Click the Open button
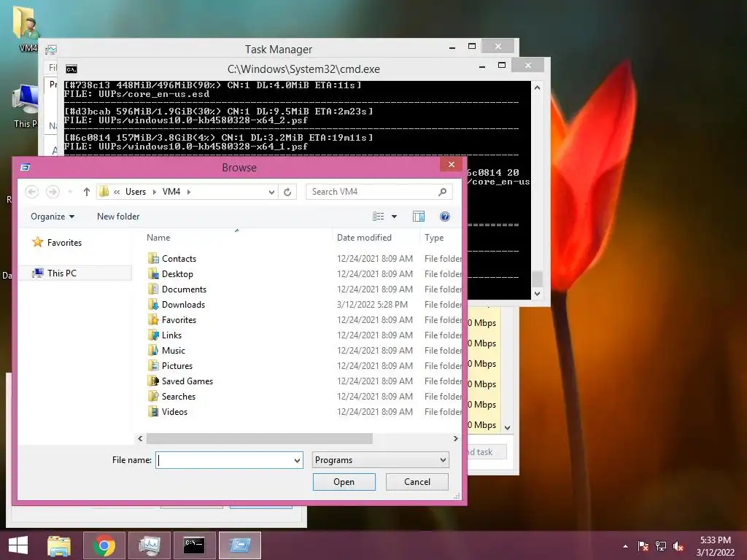Viewport: 747px width, 560px height. pyautogui.click(x=344, y=482)
